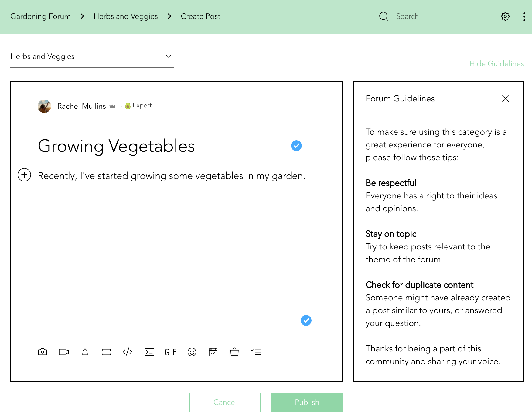Image resolution: width=532 pixels, height=420 pixels.
Task: Go to Gardening Forum breadcrumb
Action: 40,16
